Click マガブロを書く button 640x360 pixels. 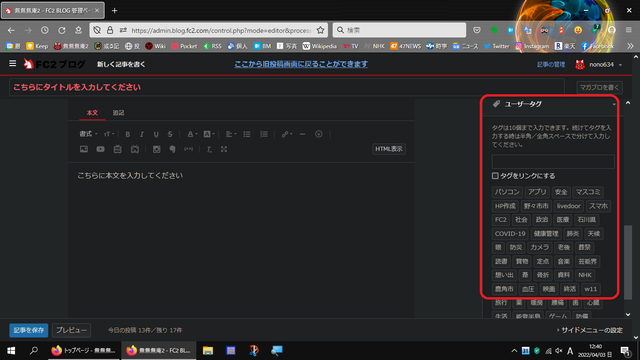coord(600,87)
